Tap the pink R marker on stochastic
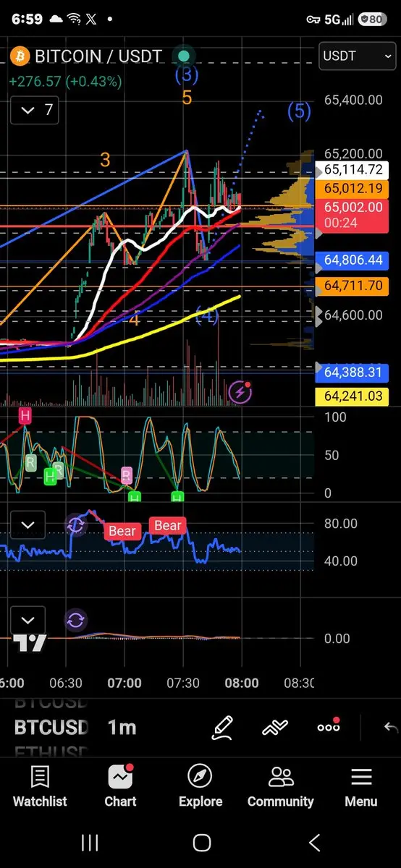This screenshot has height=868, width=401. point(126,475)
